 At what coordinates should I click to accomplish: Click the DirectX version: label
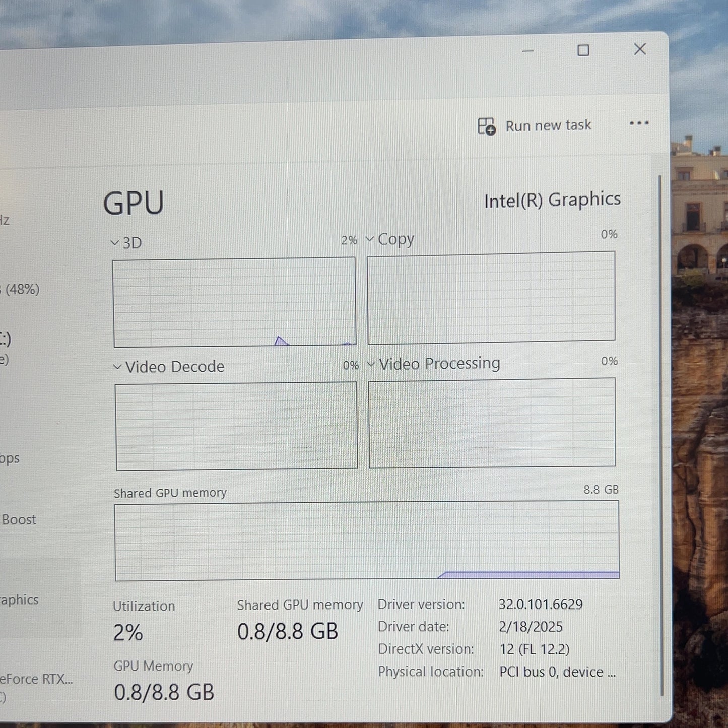click(426, 649)
